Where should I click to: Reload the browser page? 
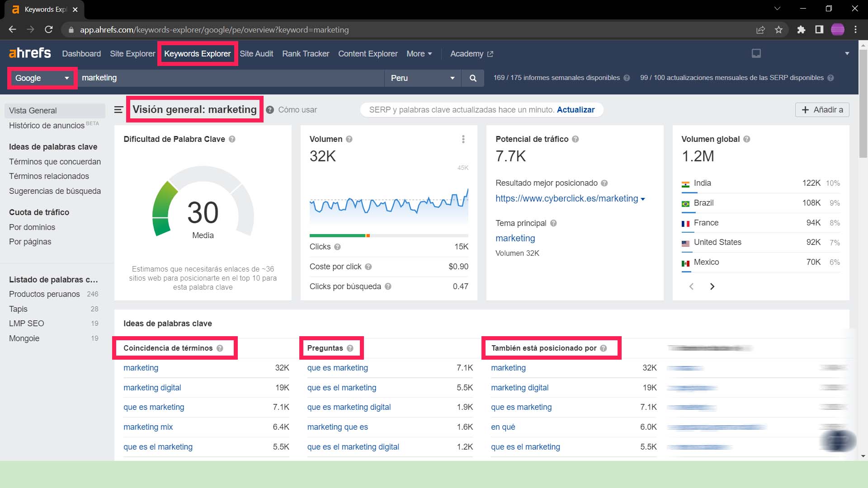point(49,30)
